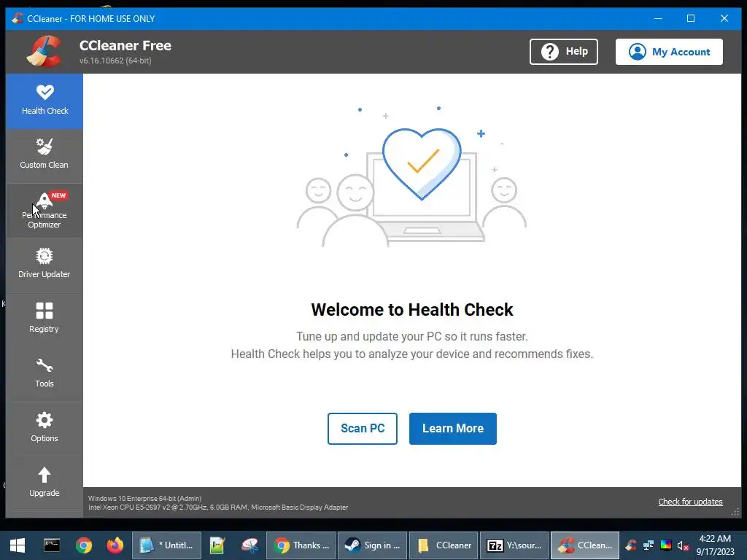Screen dimensions: 747x560
Task: Select the Upgrade arrow in the sidebar
Action: (44, 483)
